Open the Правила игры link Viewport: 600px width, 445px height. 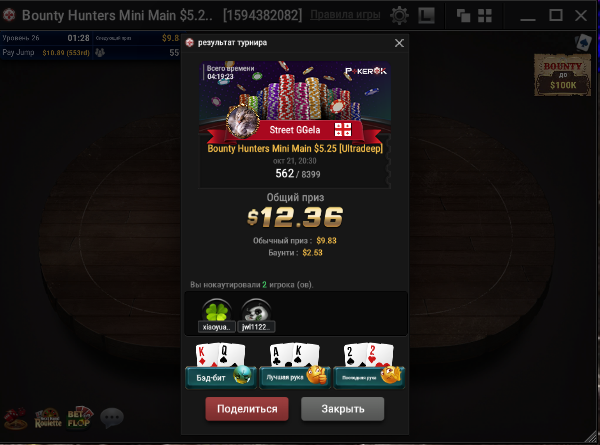[x=345, y=15]
